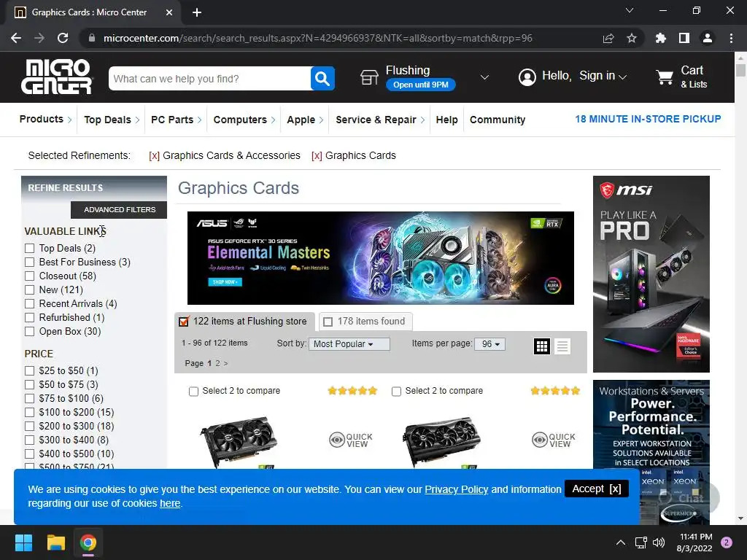This screenshot has height=560, width=747.
Task: Check the 178 items found box
Action: [x=328, y=322]
